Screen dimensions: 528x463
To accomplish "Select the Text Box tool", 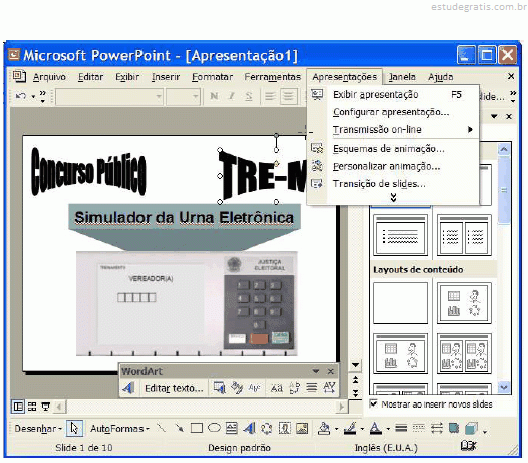I will [232, 428].
